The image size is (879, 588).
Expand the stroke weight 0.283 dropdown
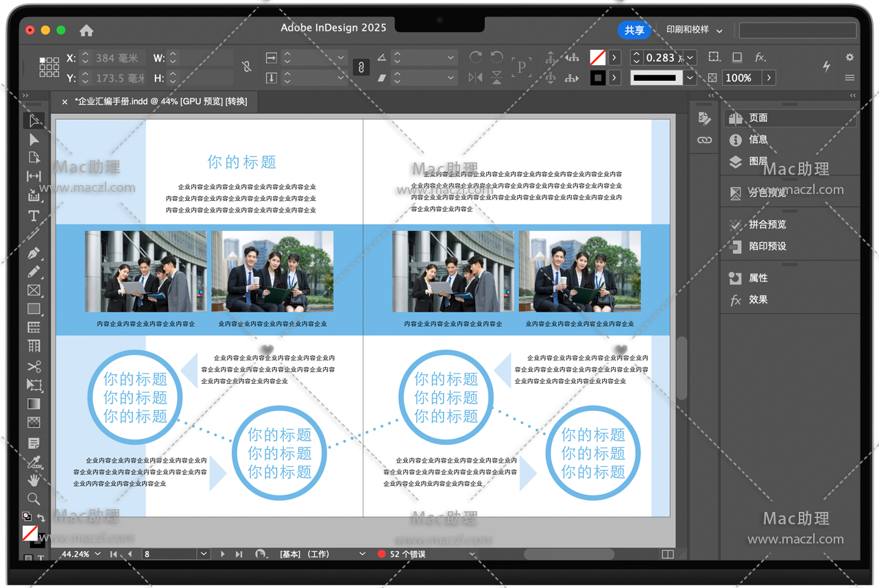click(x=690, y=58)
